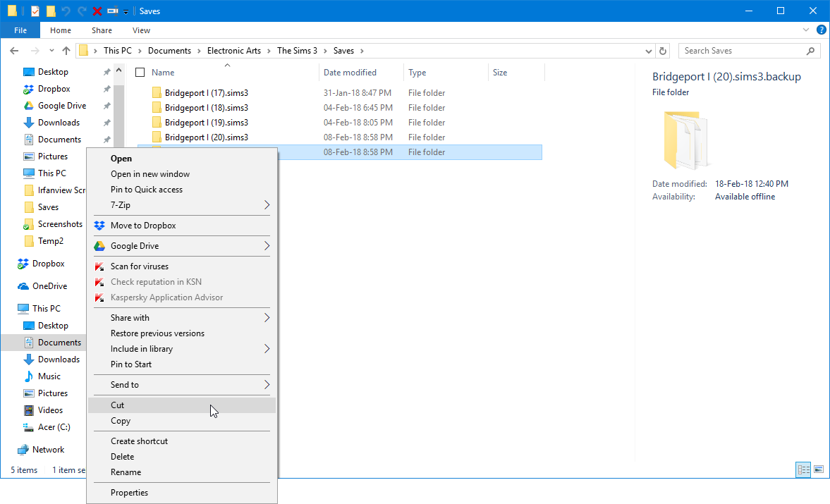Open Help with the blue question mark icon

click(821, 30)
